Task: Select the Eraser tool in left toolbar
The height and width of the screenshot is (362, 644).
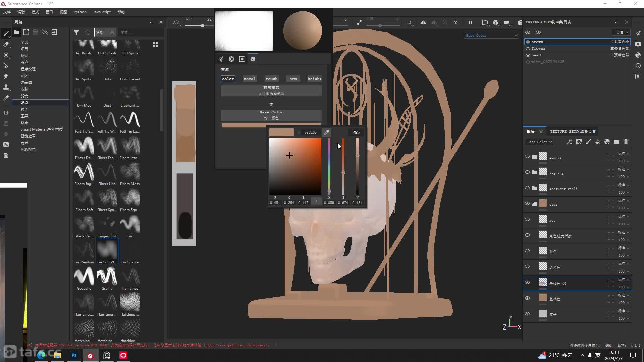Action: [6, 44]
